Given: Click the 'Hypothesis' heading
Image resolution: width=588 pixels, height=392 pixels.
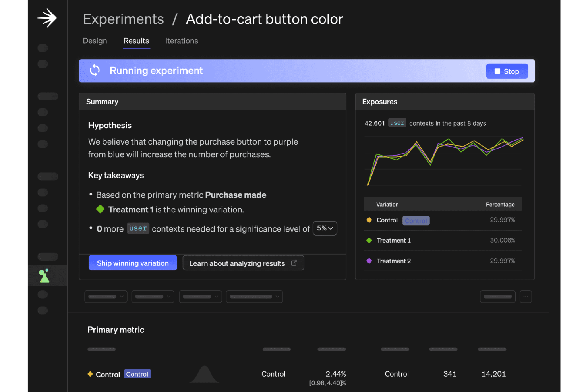Looking at the screenshot, I should tap(110, 126).
